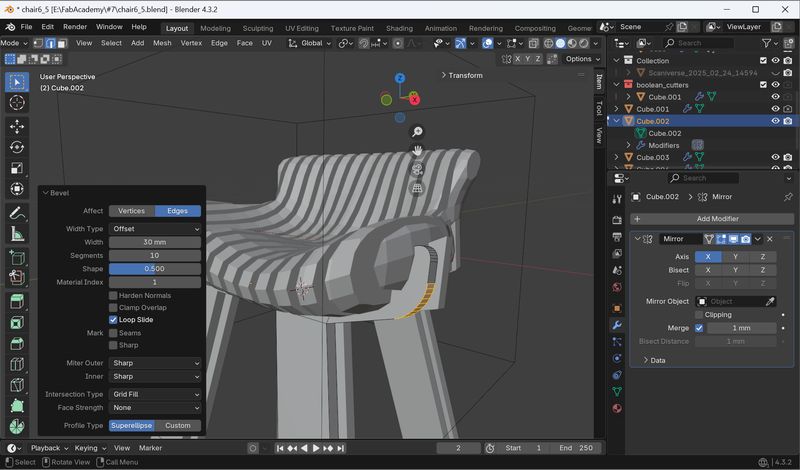
Task: Toggle Mirror axis X button
Action: click(708, 257)
